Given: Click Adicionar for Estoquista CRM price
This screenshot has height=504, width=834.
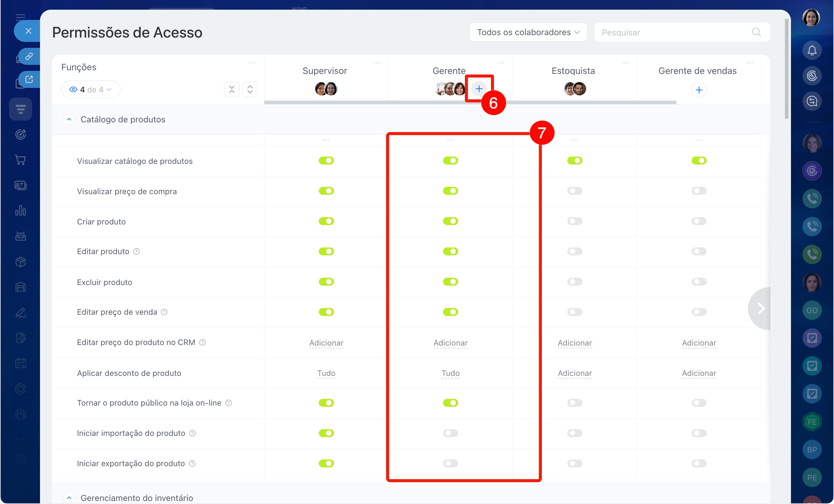Looking at the screenshot, I should [574, 343].
